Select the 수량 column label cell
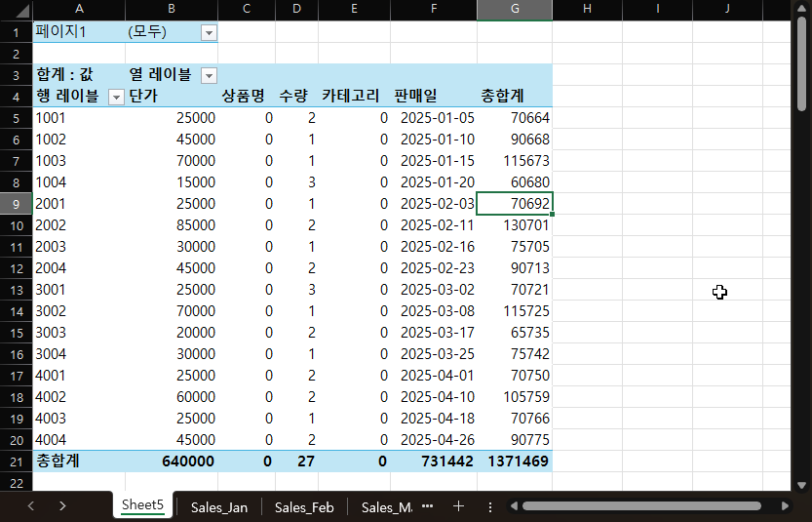The width and height of the screenshot is (812, 522). (x=296, y=97)
